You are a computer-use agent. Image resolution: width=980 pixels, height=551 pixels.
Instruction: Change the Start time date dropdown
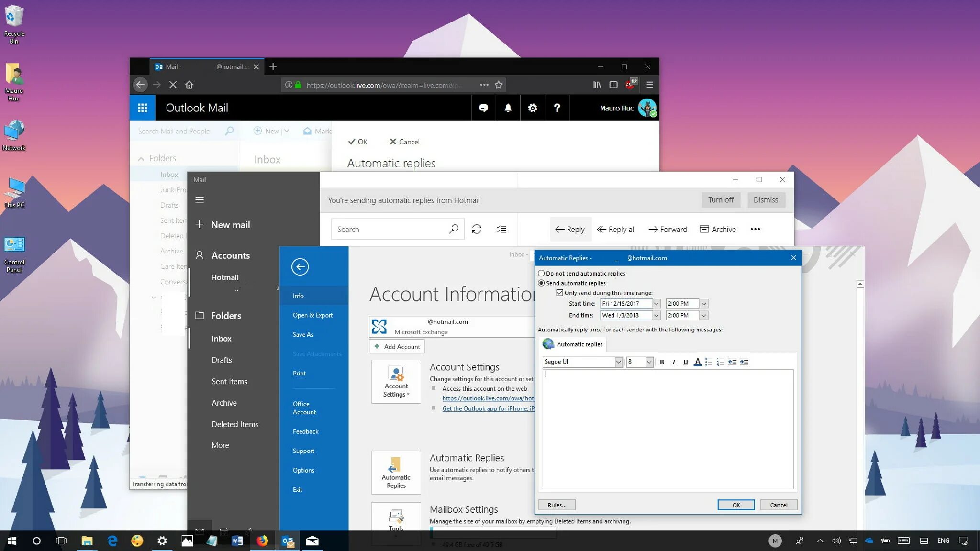coord(656,303)
